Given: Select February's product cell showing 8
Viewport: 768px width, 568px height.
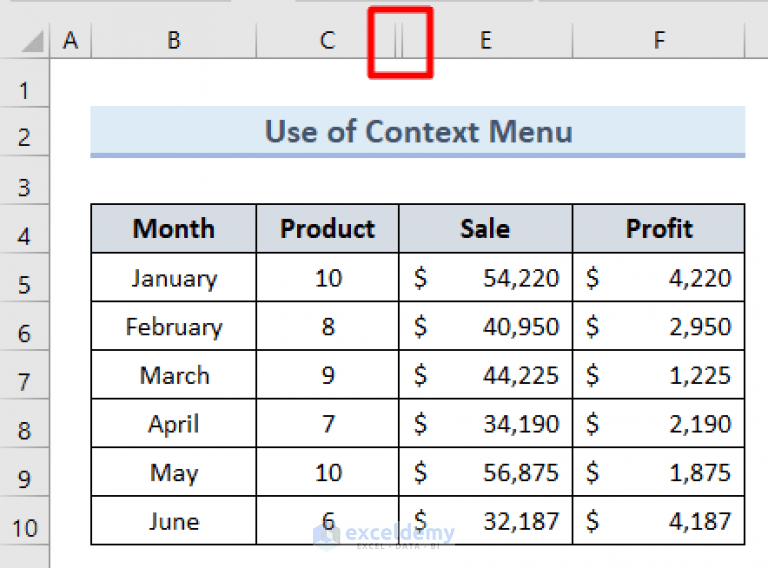Looking at the screenshot, I should (x=327, y=326).
